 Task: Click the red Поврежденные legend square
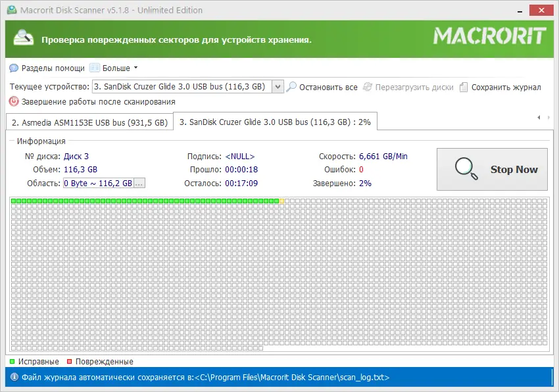click(69, 361)
